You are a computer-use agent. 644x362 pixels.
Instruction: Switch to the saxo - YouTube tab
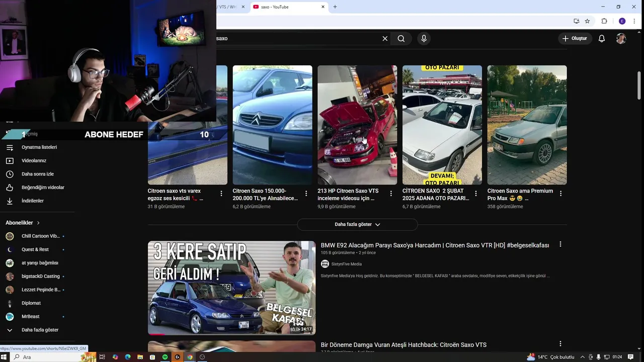click(289, 7)
